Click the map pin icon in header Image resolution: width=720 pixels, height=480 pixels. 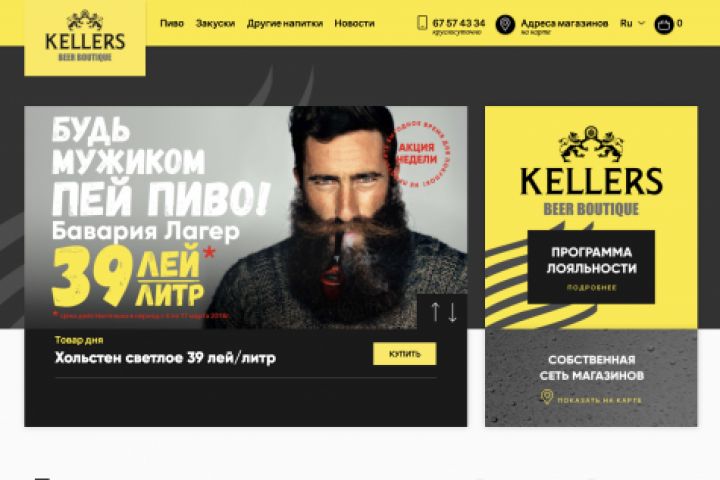click(505, 24)
